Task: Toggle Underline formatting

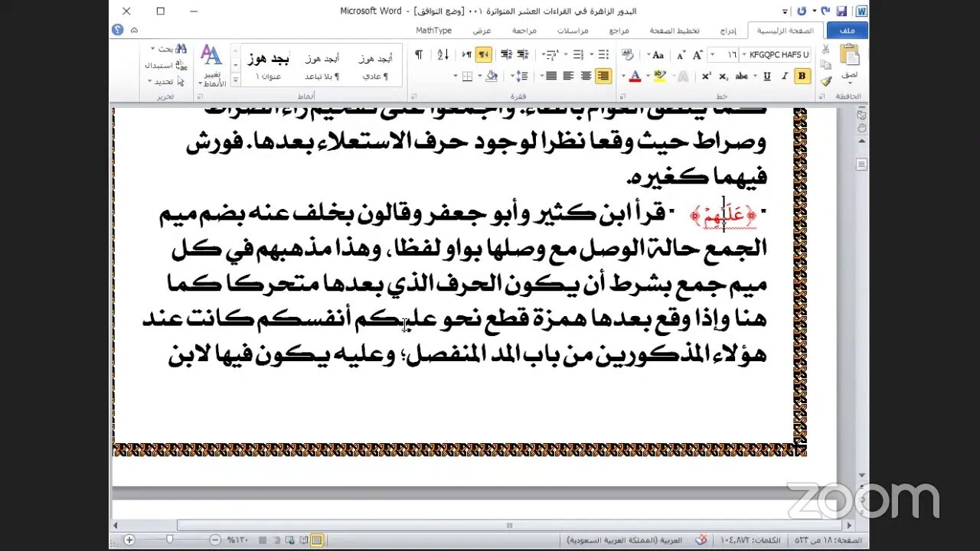Action: pos(767,76)
